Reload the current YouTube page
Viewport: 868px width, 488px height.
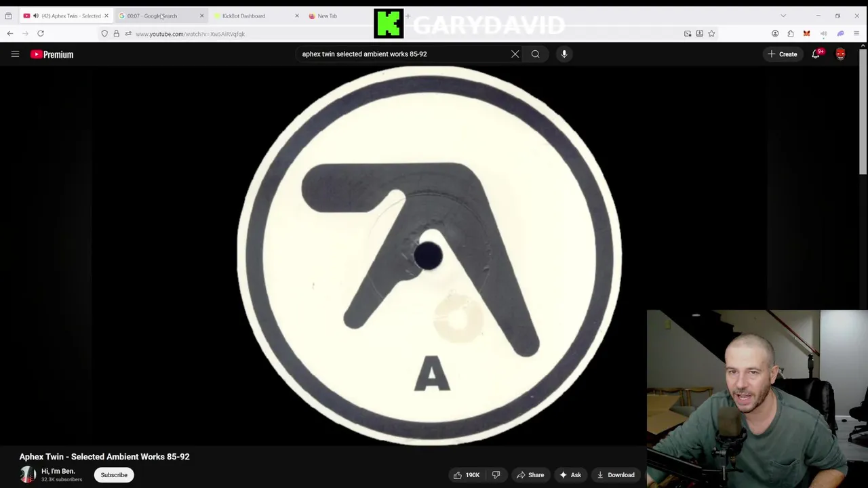(x=41, y=33)
